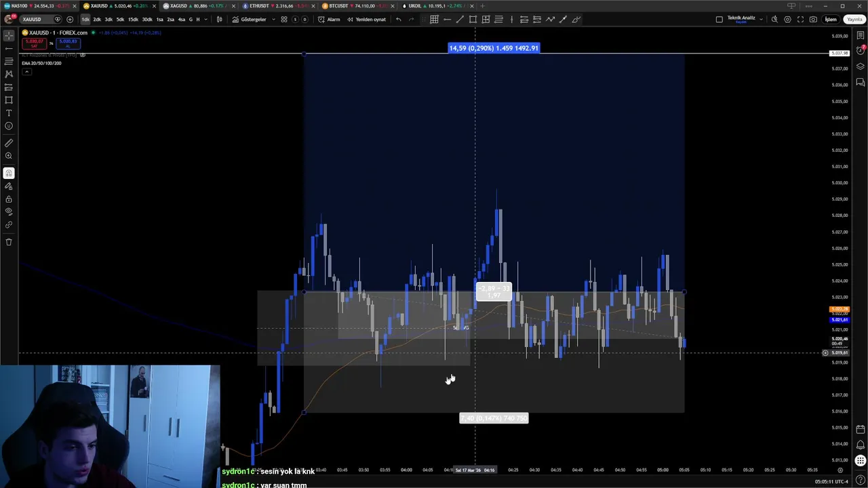Viewport: 868px width, 488px height.
Task: Click the XAUUSD symbol search field
Action: [x=41, y=19]
